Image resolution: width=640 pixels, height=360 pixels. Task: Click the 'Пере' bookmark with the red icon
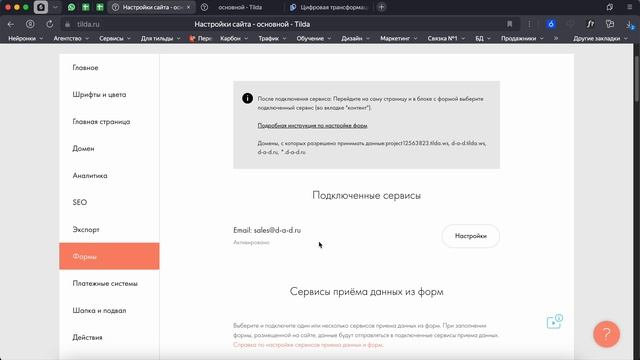coord(200,38)
